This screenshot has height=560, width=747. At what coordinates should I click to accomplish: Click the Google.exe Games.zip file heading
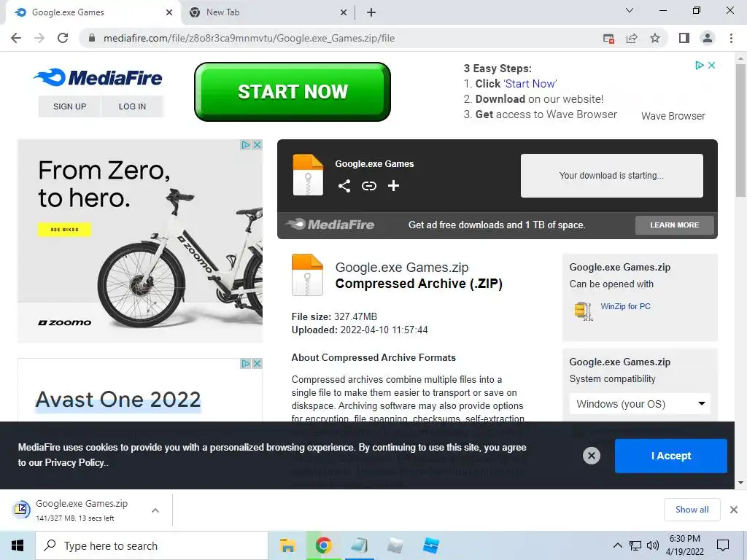coord(402,268)
